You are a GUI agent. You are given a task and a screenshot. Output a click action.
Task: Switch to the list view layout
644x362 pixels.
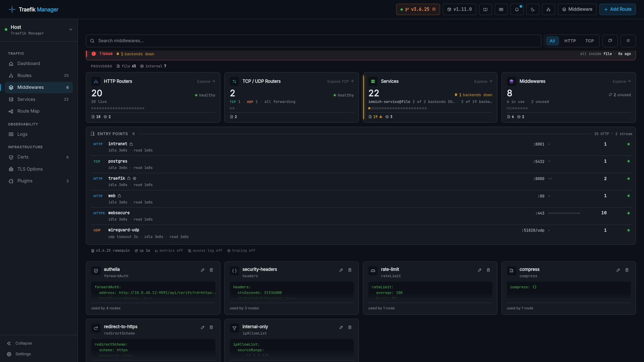[628, 41]
